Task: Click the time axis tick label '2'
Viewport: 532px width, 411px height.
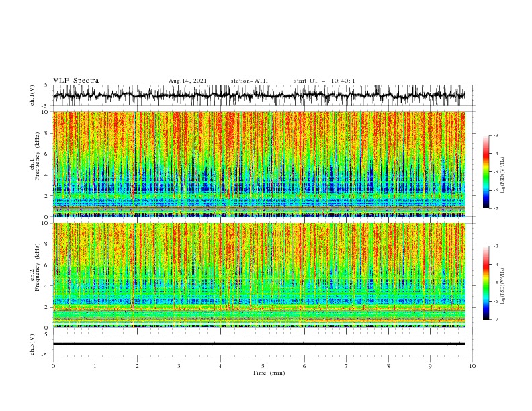Action: 137,366
